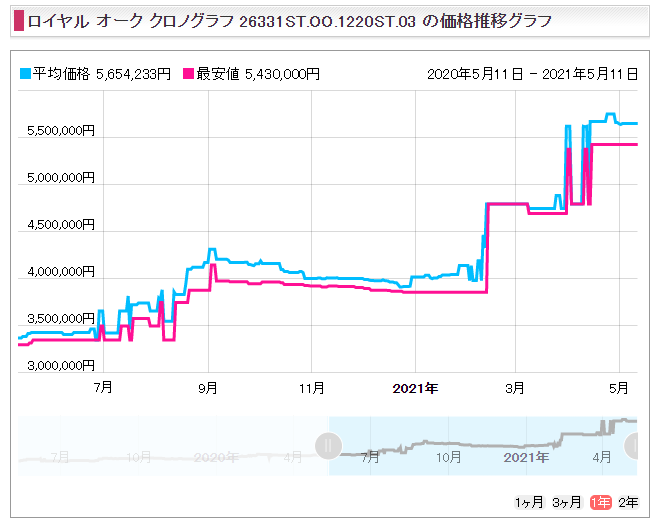Click the September 2020 peak on the blue average line
Viewport: 654px width, 523px height.
tap(212, 249)
